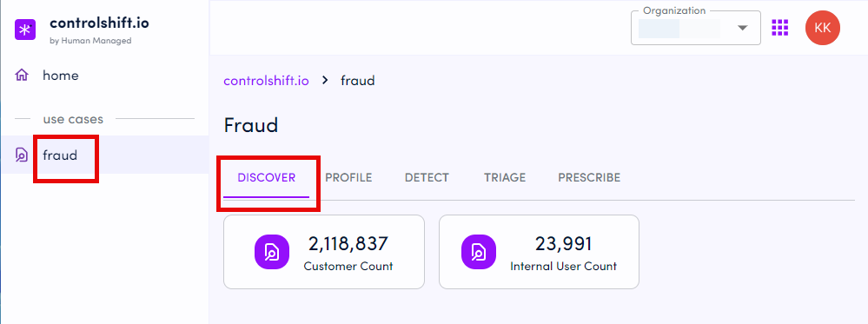
Task: Go to the PRESCRIBE tab
Action: 589,178
